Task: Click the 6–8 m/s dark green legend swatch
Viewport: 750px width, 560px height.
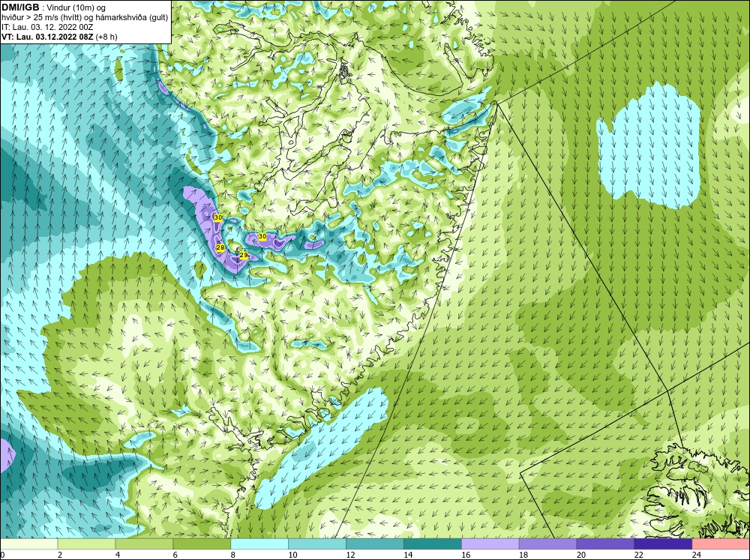Action: coord(202,544)
